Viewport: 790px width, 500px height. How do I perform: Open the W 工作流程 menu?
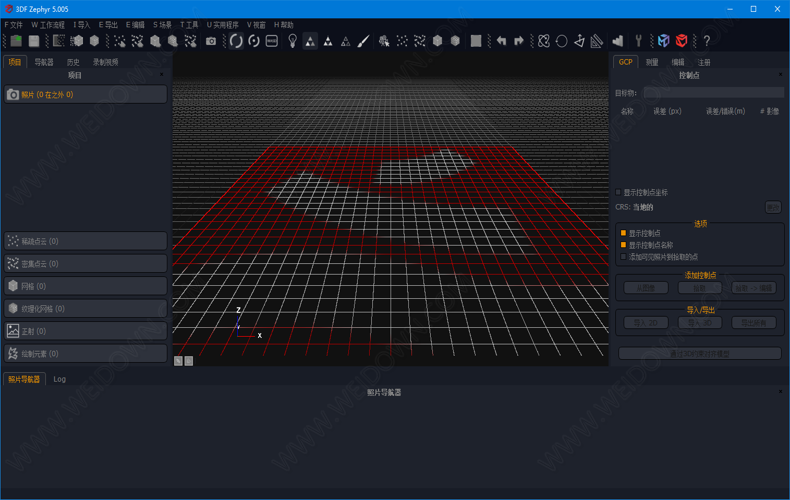pyautogui.click(x=48, y=25)
